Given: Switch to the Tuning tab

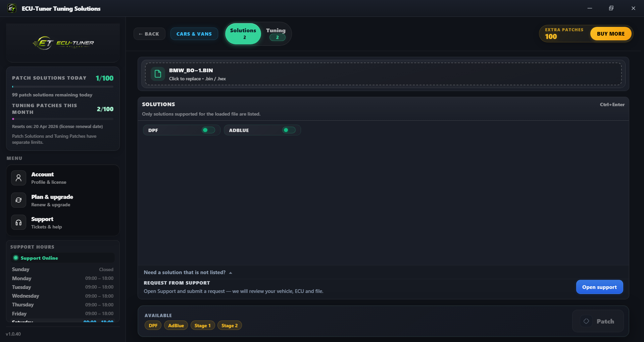Looking at the screenshot, I should click(x=276, y=34).
